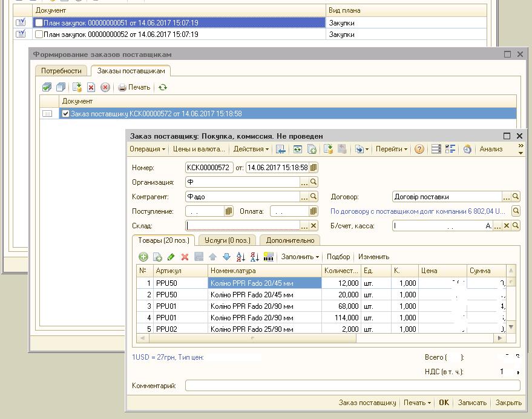
Task: Click the checklist icon right of the help icon
Action: point(450,149)
